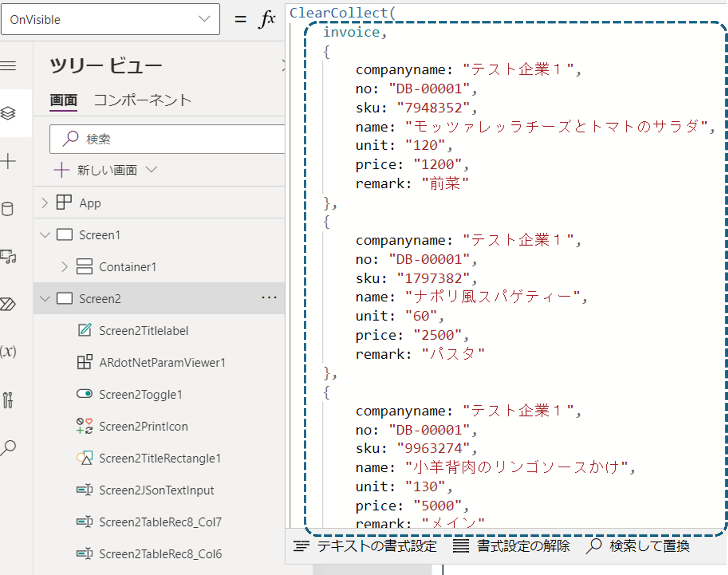Click the "9963274" sku value
This screenshot has width=728, height=575.
(433, 449)
